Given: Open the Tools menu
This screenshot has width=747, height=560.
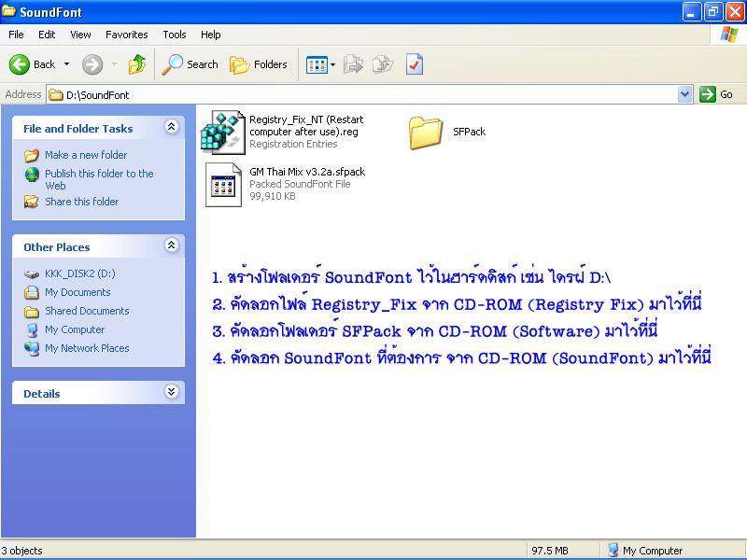Looking at the screenshot, I should [175, 35].
